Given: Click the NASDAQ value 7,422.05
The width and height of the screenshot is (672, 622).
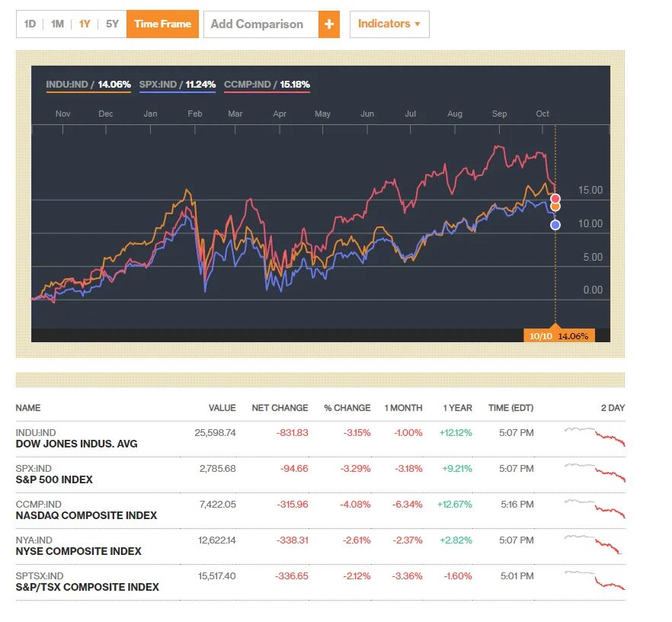Looking at the screenshot, I should [217, 505].
